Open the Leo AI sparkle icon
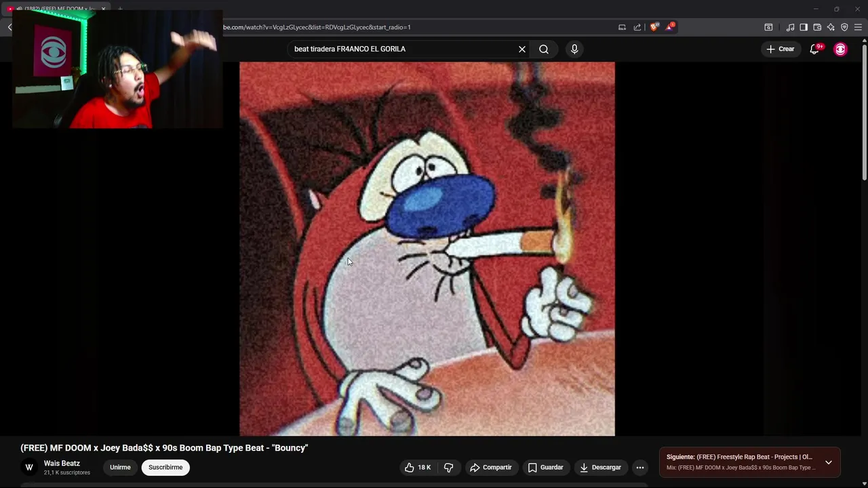Image resolution: width=868 pixels, height=488 pixels. [x=831, y=27]
